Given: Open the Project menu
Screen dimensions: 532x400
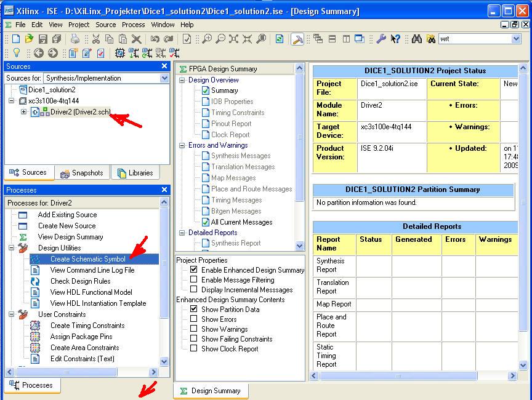Looking at the screenshot, I should click(79, 25).
